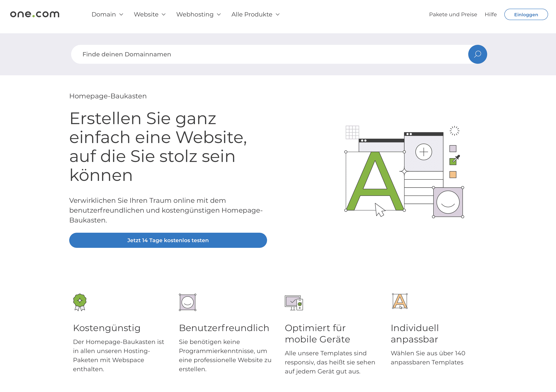This screenshot has height=392, width=556.
Task: Click the one.com logo
Action: tap(35, 14)
